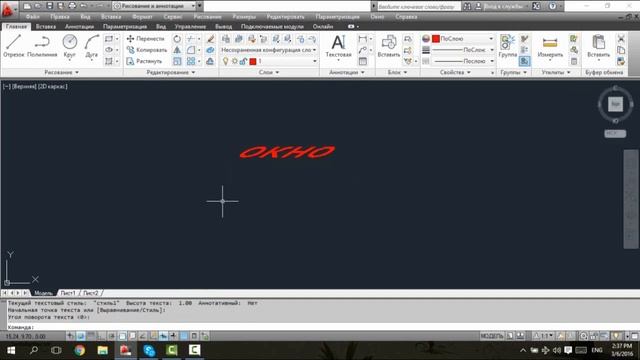Click the Перенести move tool
640x360 pixels.
145,39
